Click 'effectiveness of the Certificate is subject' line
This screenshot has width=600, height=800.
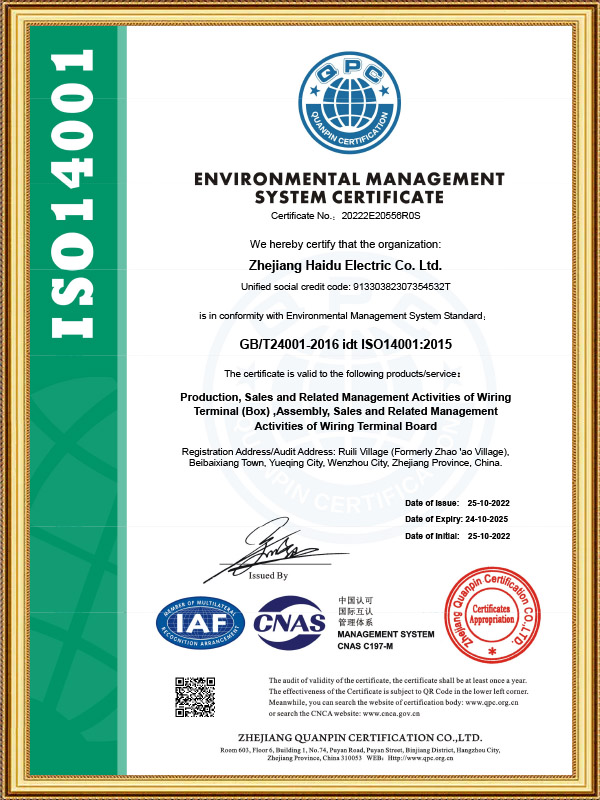[x=398, y=692]
